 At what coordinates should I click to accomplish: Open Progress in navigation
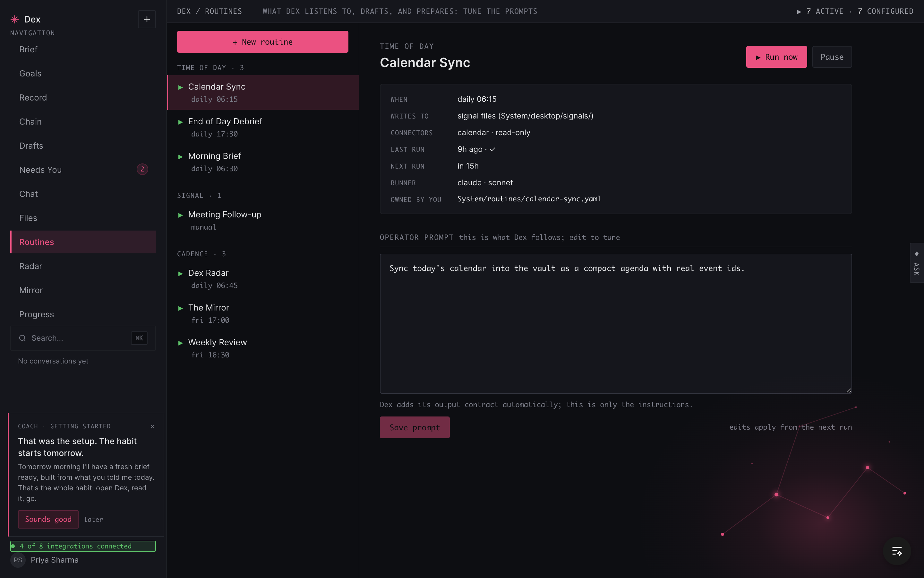[83, 314]
